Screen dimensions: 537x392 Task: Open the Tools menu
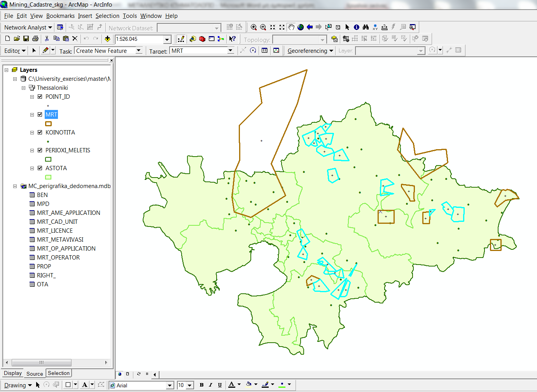pos(130,16)
